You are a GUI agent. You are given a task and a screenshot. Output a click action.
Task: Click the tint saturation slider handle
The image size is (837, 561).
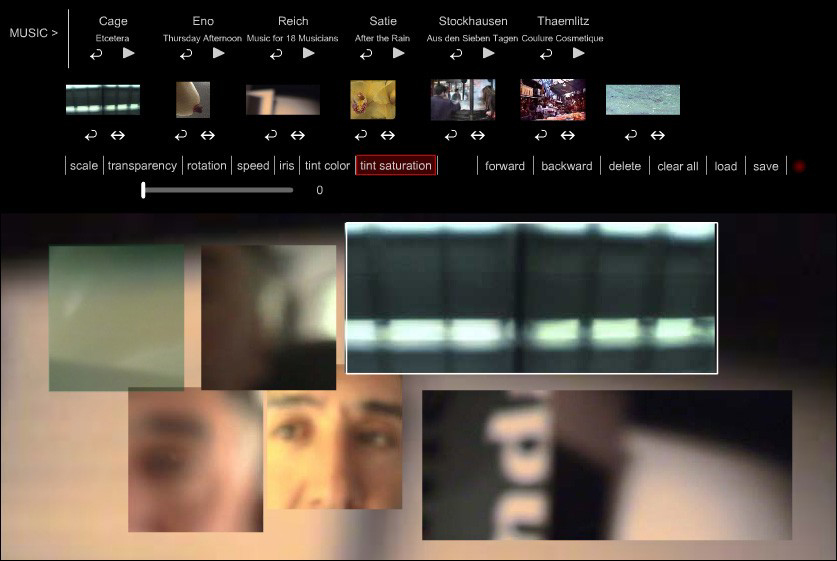[x=144, y=190]
